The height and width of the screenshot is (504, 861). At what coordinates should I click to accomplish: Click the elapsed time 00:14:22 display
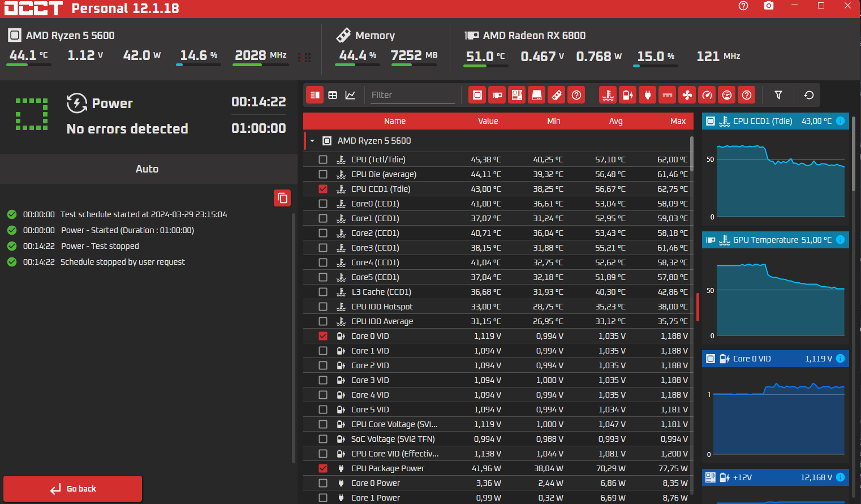click(259, 102)
